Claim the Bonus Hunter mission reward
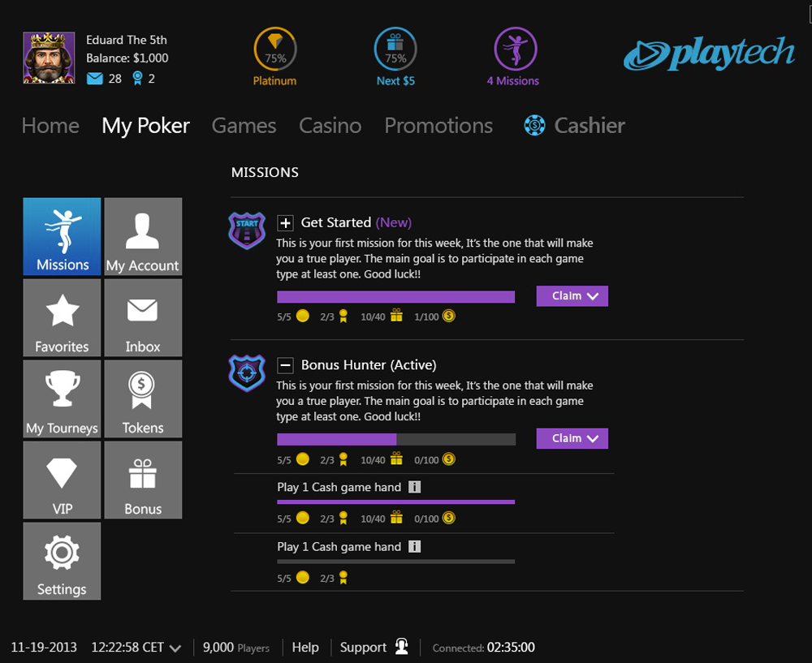The image size is (812, 663). click(564, 438)
